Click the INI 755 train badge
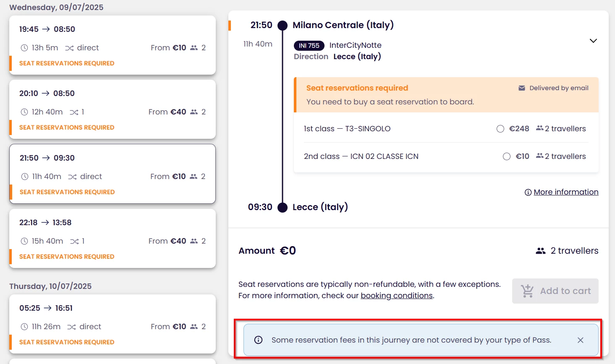This screenshot has height=364, width=615. click(x=309, y=46)
